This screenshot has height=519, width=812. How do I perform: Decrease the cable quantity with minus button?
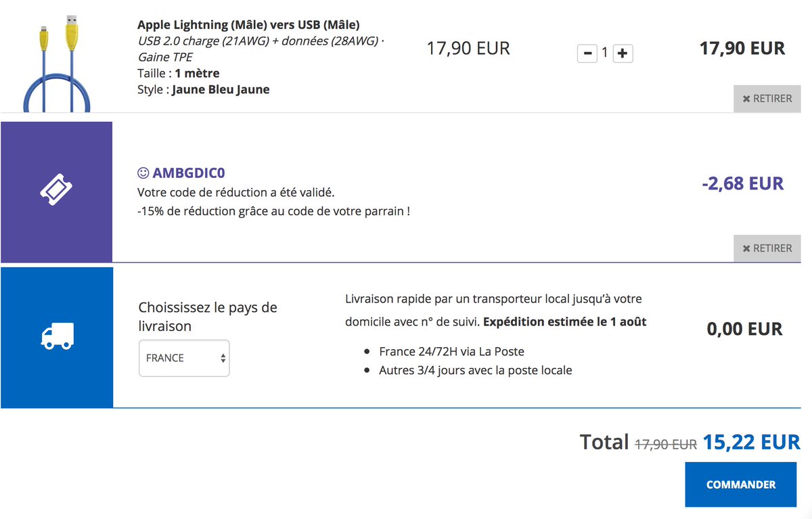pos(587,53)
